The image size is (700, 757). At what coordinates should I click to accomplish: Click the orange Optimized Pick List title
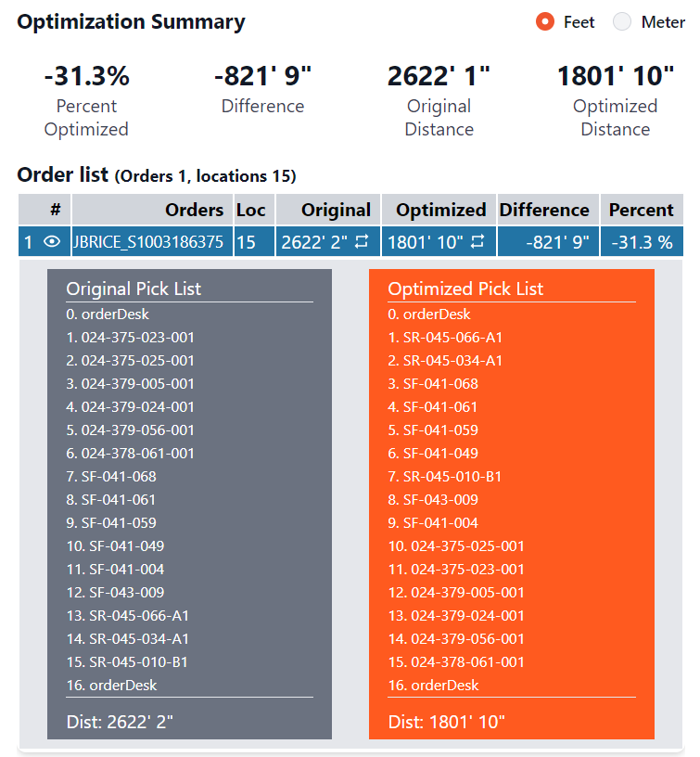point(465,289)
